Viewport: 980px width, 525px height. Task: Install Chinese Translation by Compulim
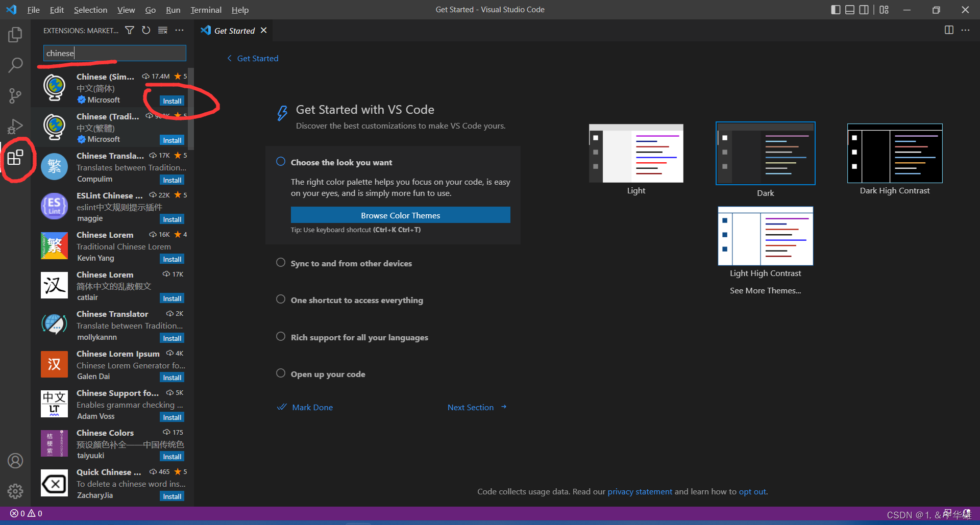click(x=172, y=180)
